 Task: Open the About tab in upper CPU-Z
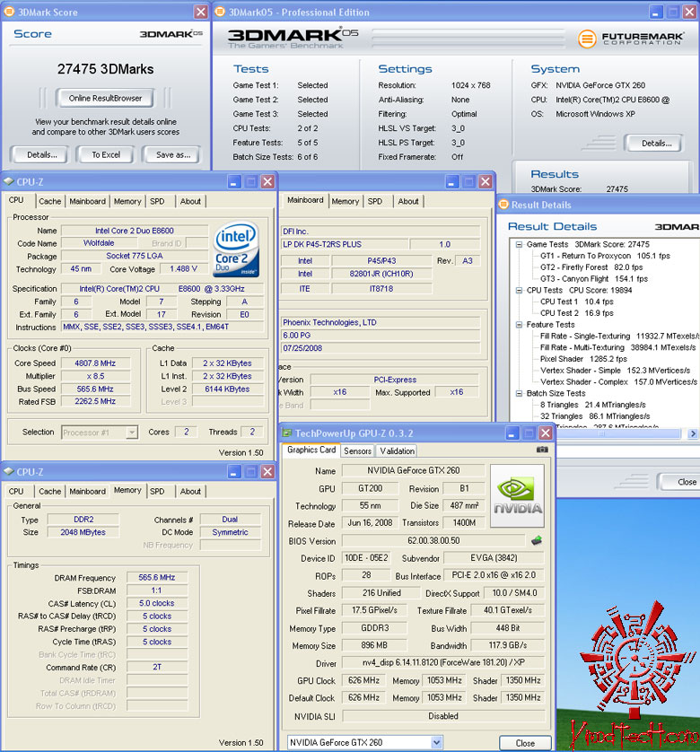click(x=190, y=201)
